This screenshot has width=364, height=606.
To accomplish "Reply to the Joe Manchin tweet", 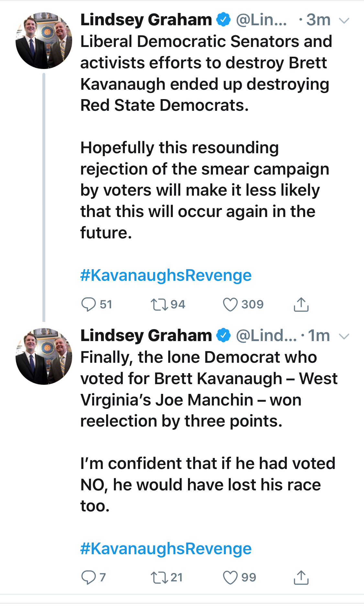I will coord(88,577).
